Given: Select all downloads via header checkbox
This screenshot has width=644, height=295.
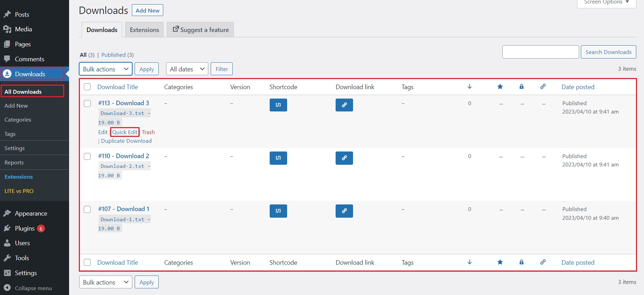Looking at the screenshot, I should pyautogui.click(x=87, y=87).
